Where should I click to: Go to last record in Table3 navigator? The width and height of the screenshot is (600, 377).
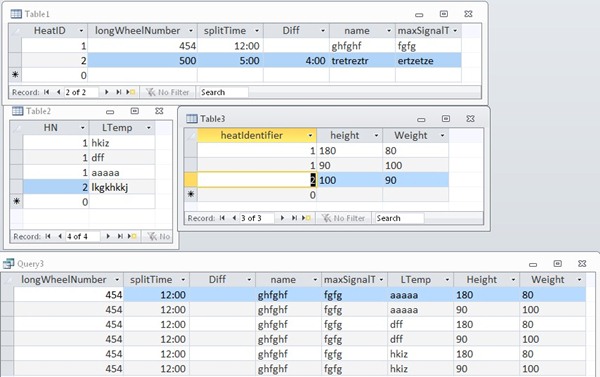click(294, 218)
